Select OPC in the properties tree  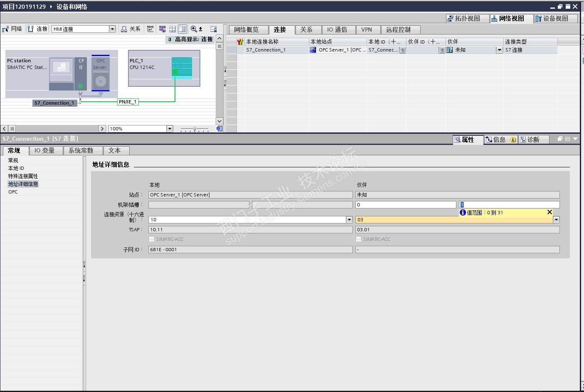click(x=13, y=192)
